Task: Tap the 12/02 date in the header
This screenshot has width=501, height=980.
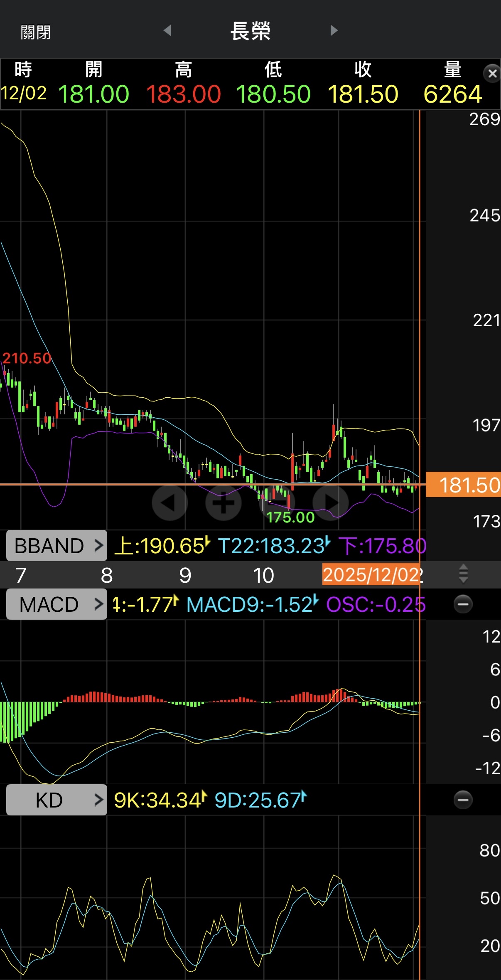Action: click(24, 93)
